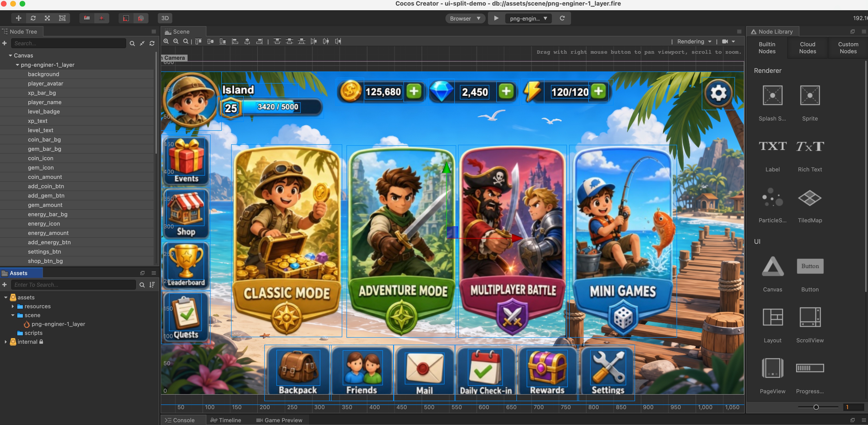Open the Rendering mode dropdown
Viewport: 868px width, 425px height.
tap(694, 42)
